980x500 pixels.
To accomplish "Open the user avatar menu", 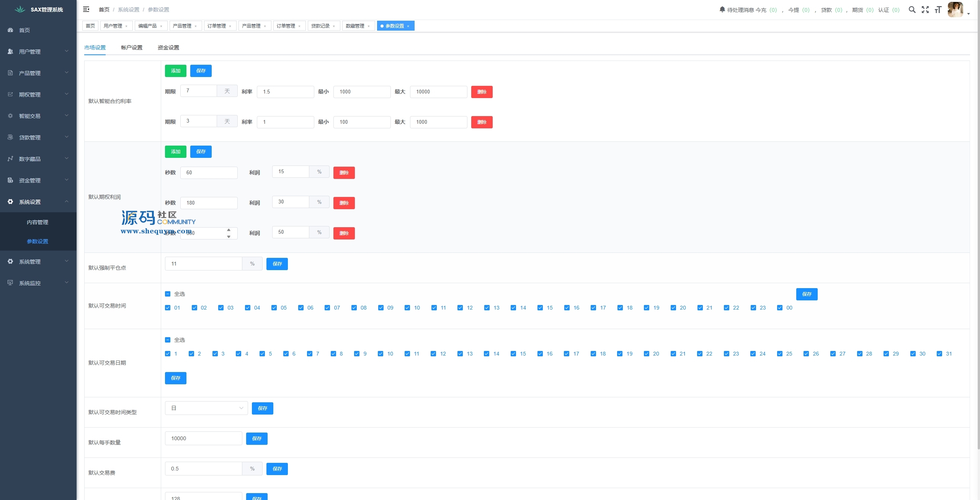I will (955, 10).
